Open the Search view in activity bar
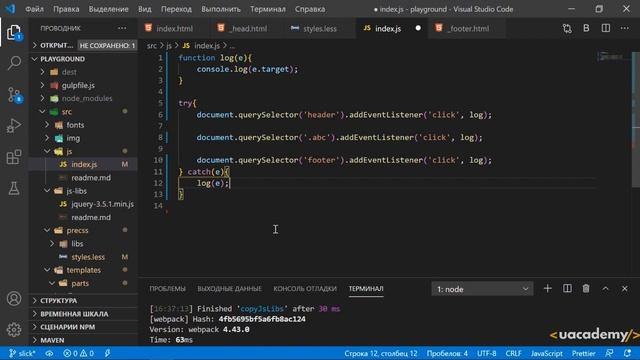Image resolution: width=640 pixels, height=360 pixels. pos(14,63)
